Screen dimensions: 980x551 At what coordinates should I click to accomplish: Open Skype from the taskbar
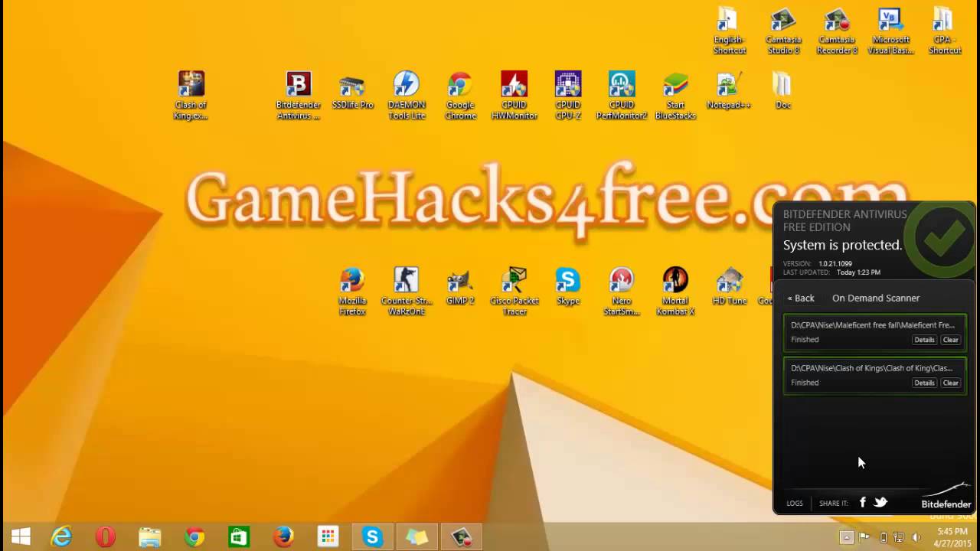[372, 537]
